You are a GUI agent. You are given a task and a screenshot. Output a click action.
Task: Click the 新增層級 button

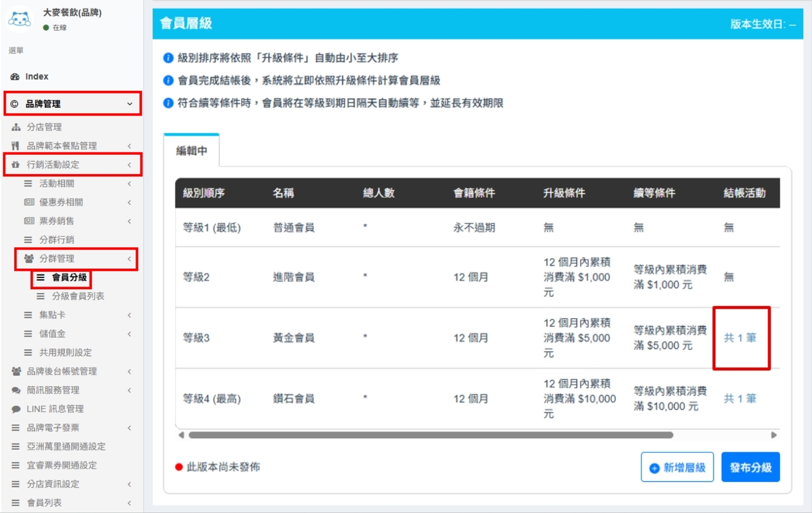[x=677, y=467]
